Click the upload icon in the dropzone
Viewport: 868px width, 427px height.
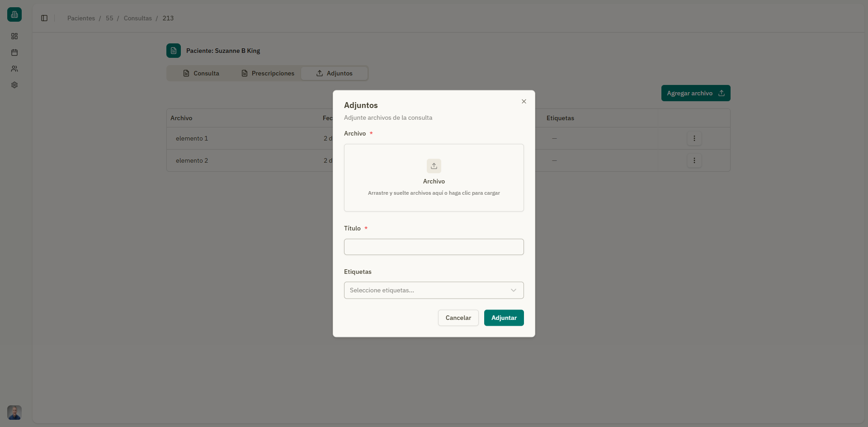[434, 166]
